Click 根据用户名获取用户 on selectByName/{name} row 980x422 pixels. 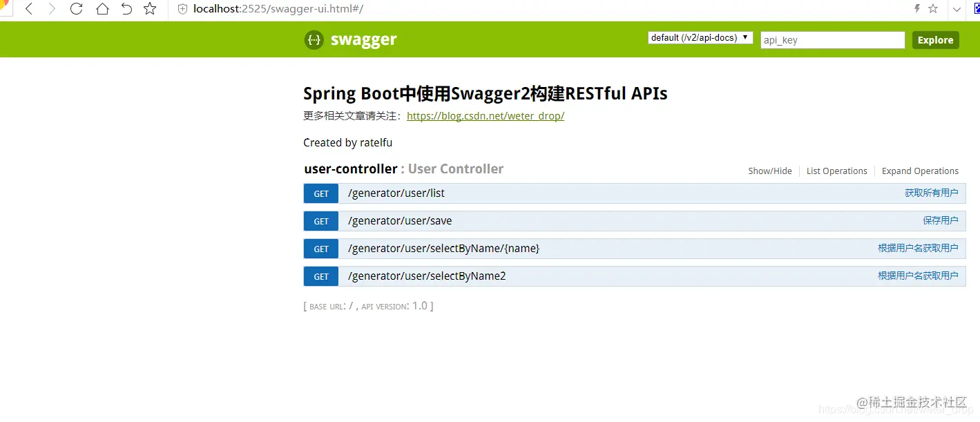tap(918, 249)
